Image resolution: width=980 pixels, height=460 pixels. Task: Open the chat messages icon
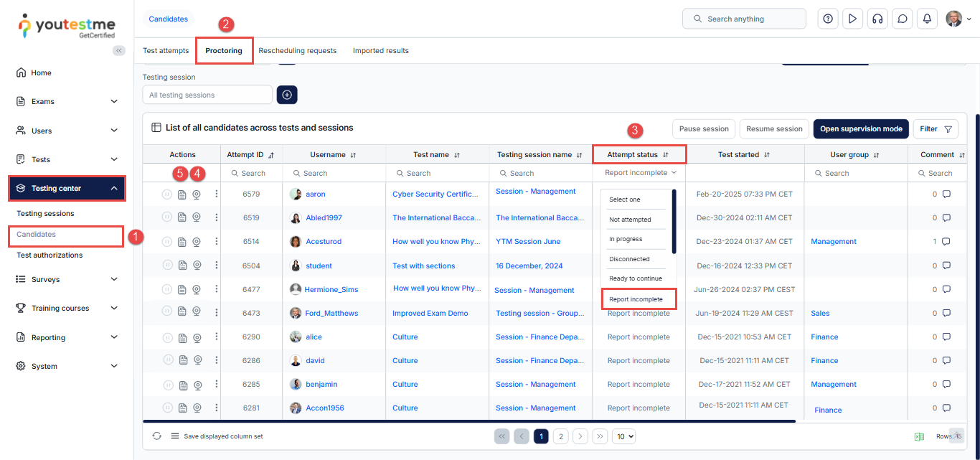(x=902, y=19)
